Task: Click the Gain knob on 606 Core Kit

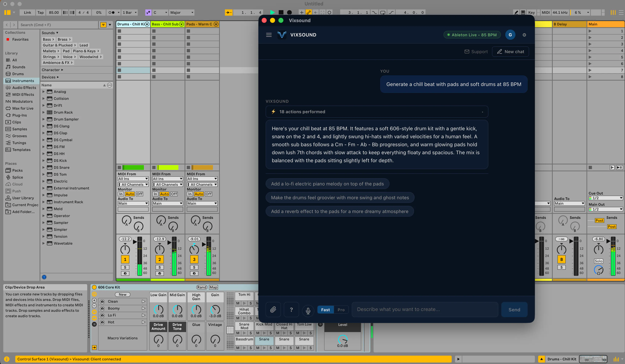Action: coord(215,309)
